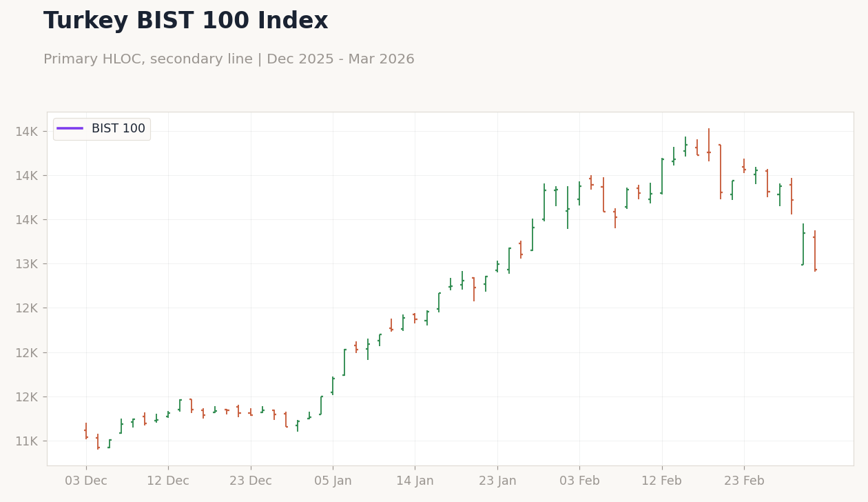Click the last red HLOC bar on the chart
This screenshot has height=502, width=868.
tap(815, 251)
